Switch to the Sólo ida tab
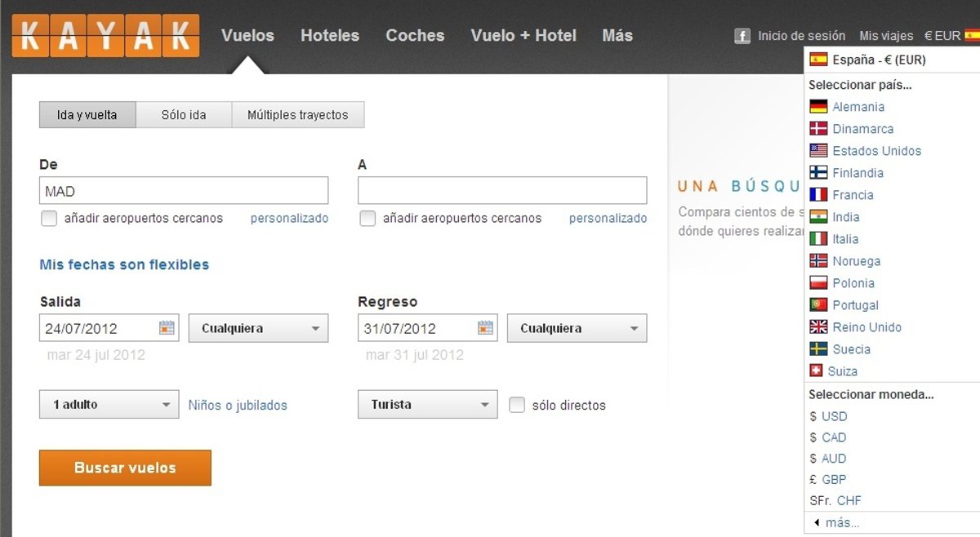 coord(184,115)
